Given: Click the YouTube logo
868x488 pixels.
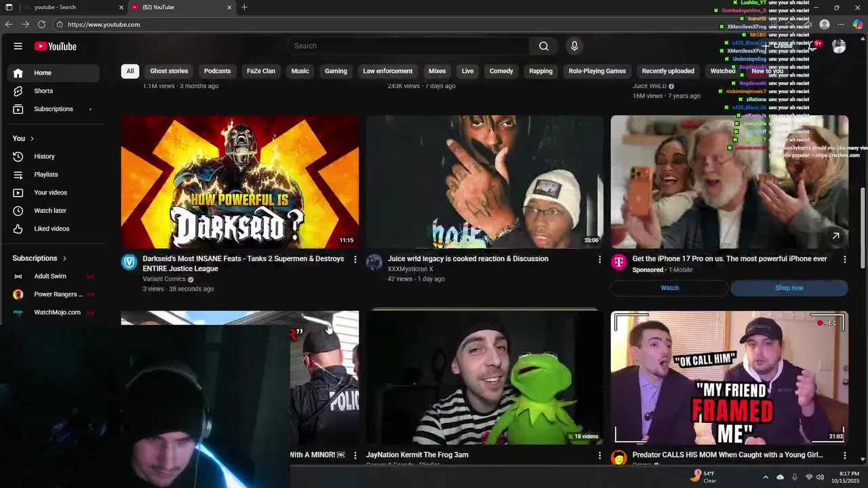Looking at the screenshot, I should pyautogui.click(x=56, y=46).
